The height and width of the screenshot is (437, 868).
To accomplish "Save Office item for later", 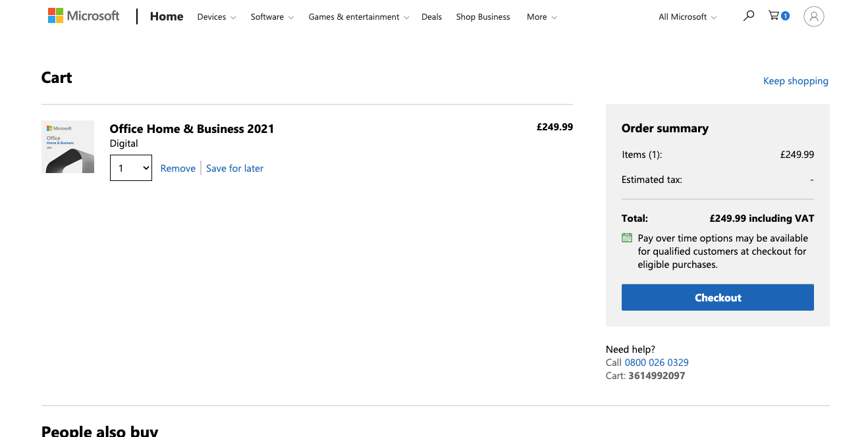I will tap(234, 168).
